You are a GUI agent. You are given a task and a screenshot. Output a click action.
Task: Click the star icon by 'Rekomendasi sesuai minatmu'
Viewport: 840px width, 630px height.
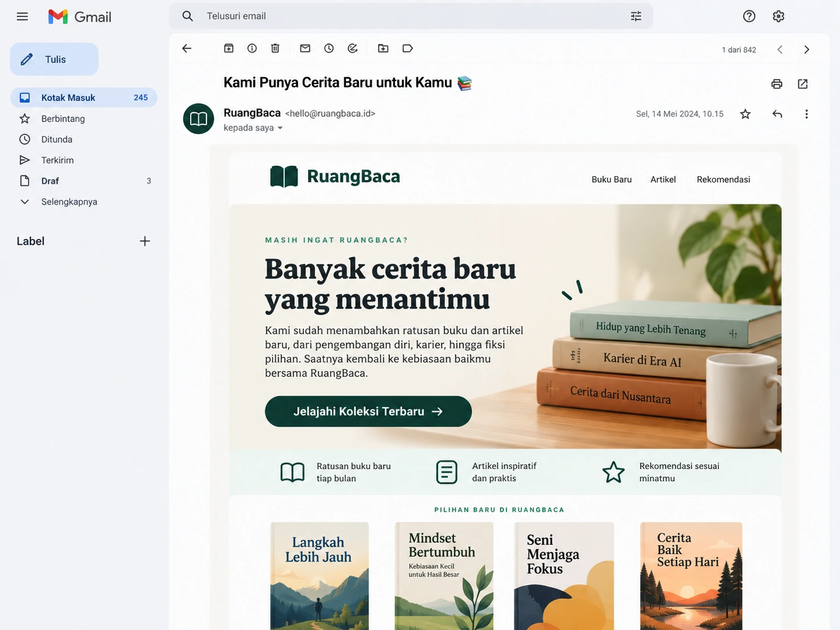tap(613, 472)
